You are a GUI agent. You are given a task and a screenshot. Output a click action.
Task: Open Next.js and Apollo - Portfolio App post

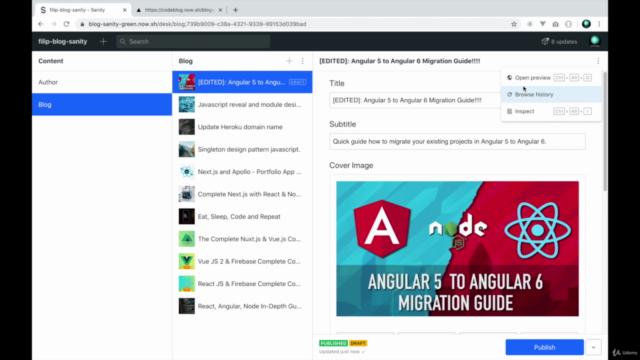pyautogui.click(x=242, y=172)
